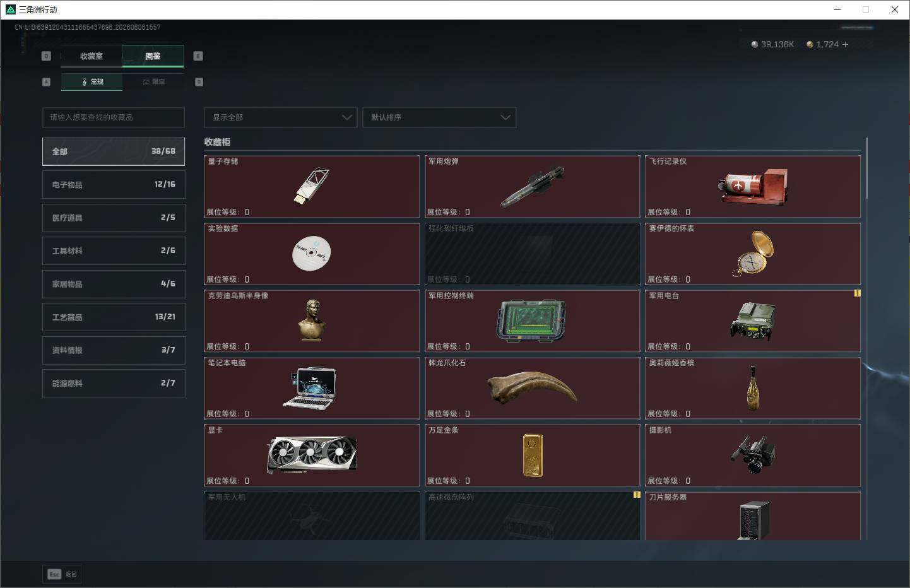
Task: Select the 量子存储 item card
Action: [x=312, y=187]
